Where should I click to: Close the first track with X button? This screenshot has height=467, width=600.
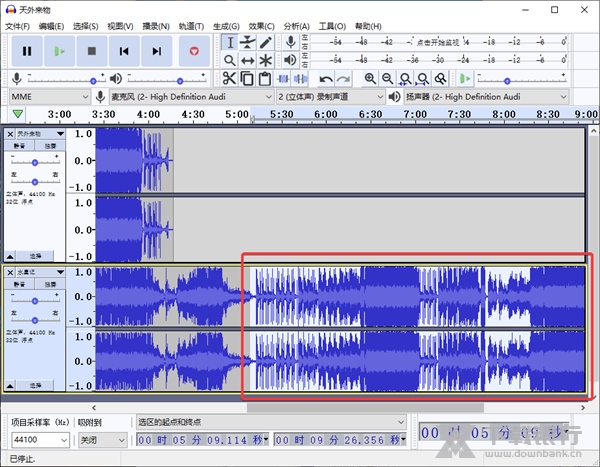(10, 133)
